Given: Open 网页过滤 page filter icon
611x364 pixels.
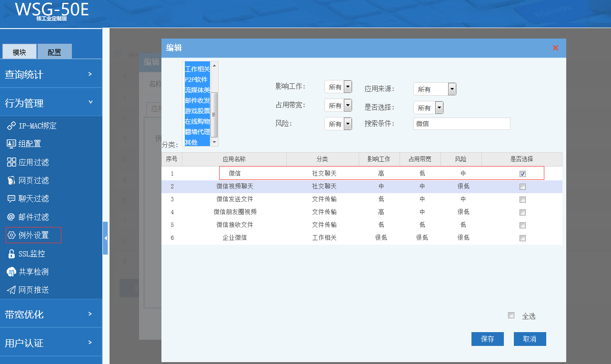Looking at the screenshot, I should (x=11, y=180).
